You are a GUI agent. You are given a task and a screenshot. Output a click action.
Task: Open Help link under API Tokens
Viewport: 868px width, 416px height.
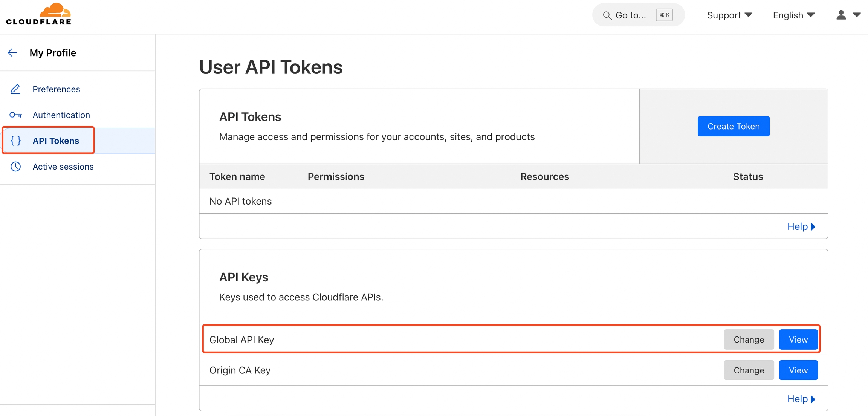point(801,226)
